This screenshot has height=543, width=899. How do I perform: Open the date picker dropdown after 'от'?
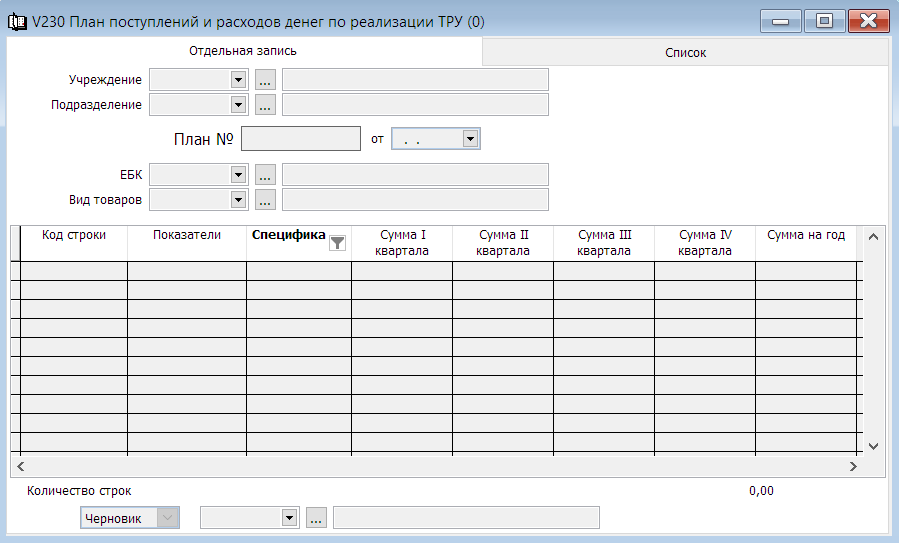(471, 139)
